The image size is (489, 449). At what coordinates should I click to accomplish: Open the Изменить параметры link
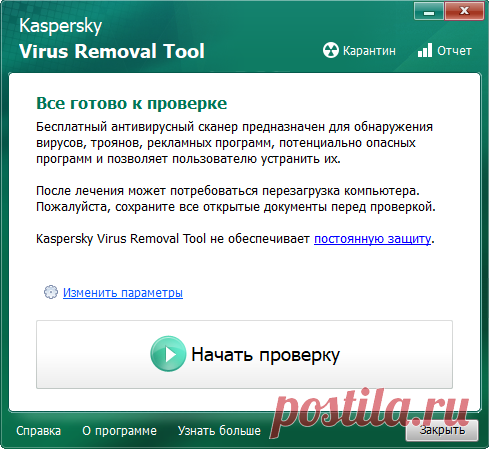[123, 293]
